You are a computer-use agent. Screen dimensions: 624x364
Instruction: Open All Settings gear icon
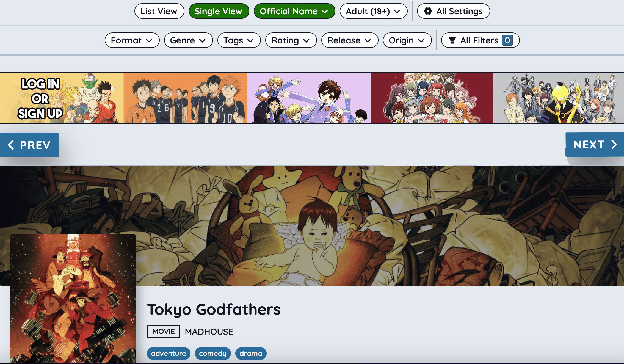(428, 11)
